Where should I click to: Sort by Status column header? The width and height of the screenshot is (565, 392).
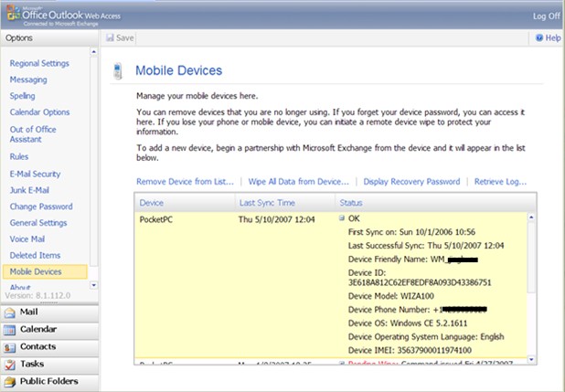(351, 203)
